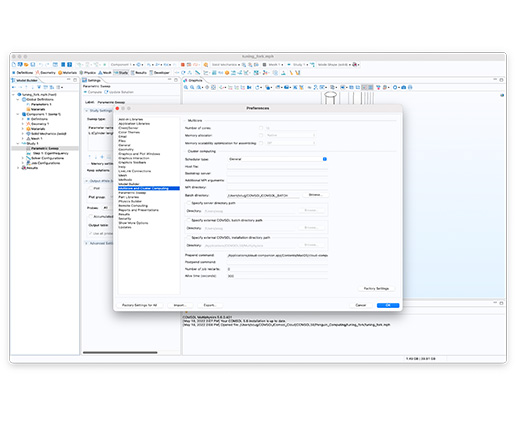Enable Specify external COMSOL batch directory path
This screenshot has height=421, width=516.
pyautogui.click(x=189, y=220)
